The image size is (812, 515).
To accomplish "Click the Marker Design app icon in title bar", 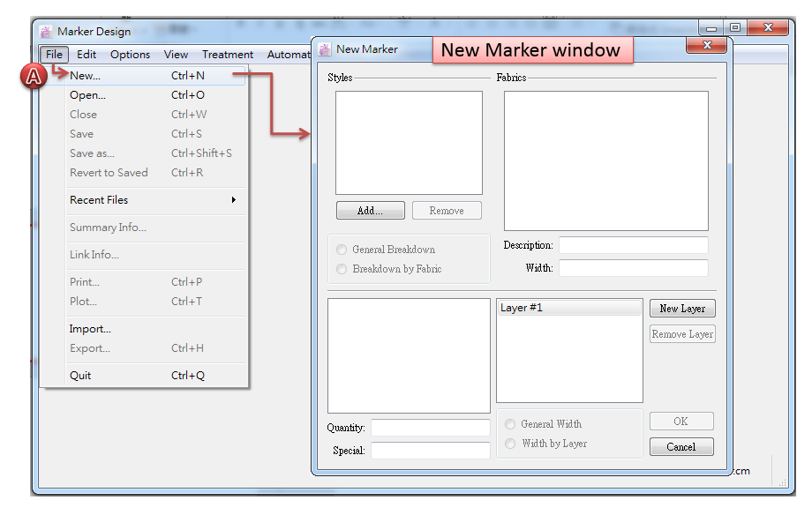I will pos(47,32).
